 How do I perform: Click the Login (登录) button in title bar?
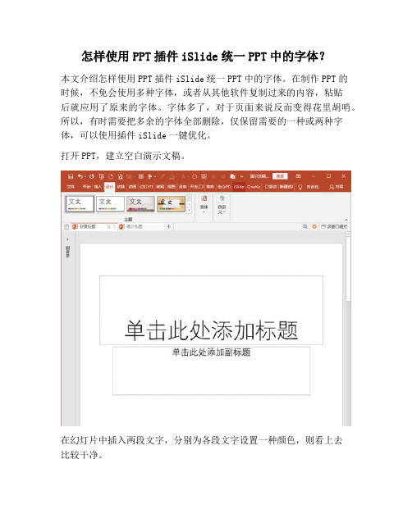click(280, 176)
